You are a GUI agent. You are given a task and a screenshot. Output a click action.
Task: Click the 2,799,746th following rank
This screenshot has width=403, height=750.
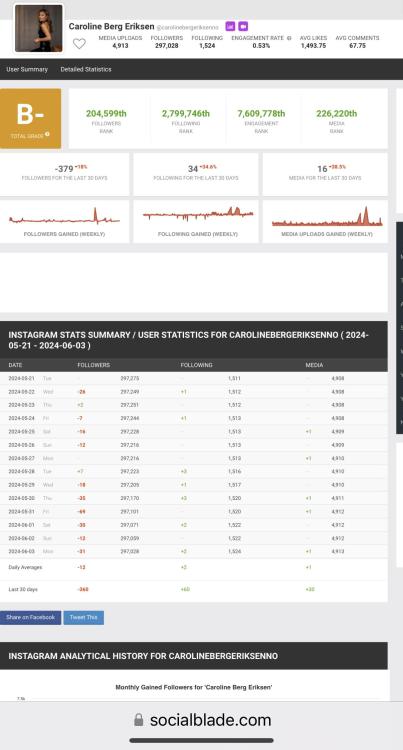[x=185, y=113]
